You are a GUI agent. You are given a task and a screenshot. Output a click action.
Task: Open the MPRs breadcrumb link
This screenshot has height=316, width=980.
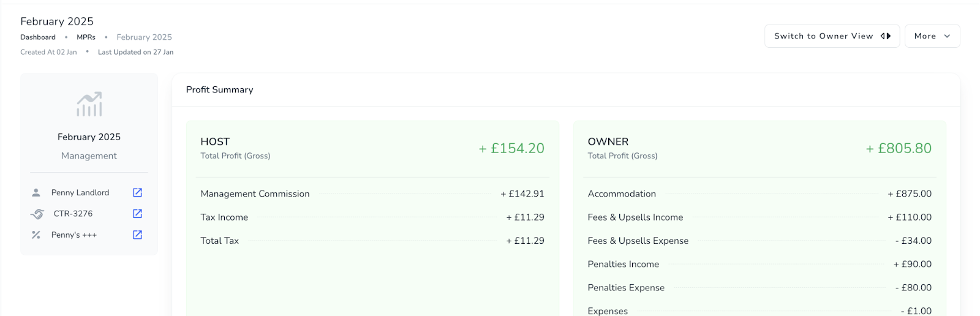click(x=86, y=37)
